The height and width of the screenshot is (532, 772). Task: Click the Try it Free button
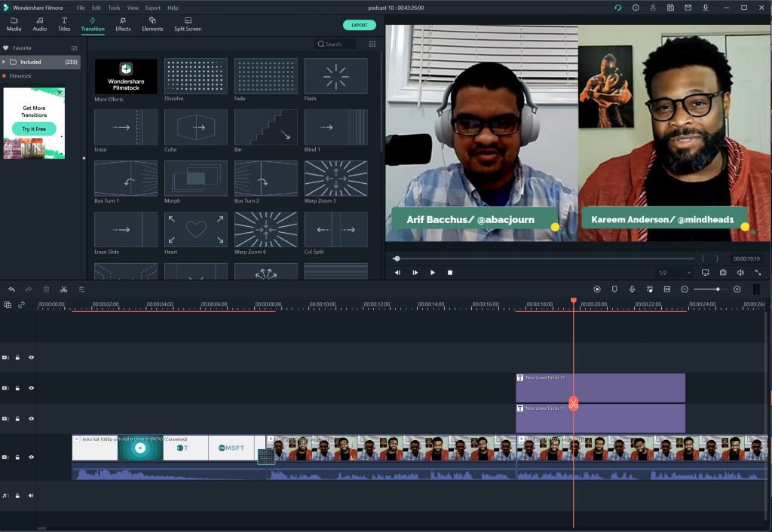34,129
